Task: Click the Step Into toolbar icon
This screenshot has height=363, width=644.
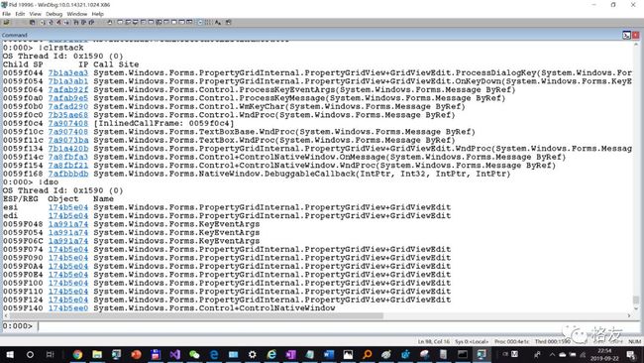Action: (x=76, y=22)
